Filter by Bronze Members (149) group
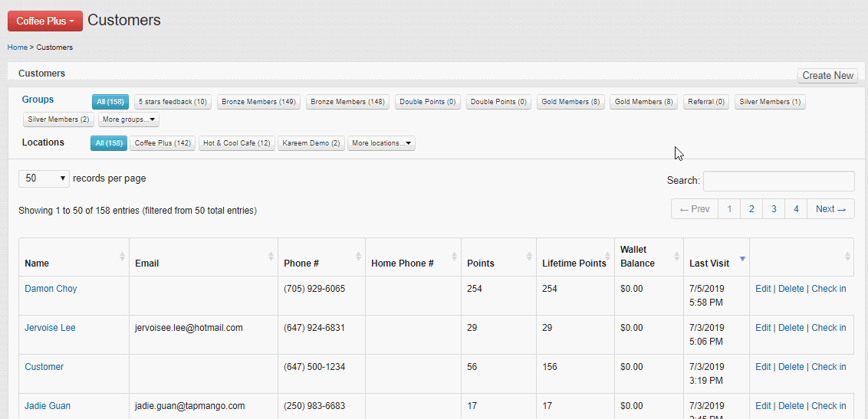The image size is (868, 419). (258, 102)
